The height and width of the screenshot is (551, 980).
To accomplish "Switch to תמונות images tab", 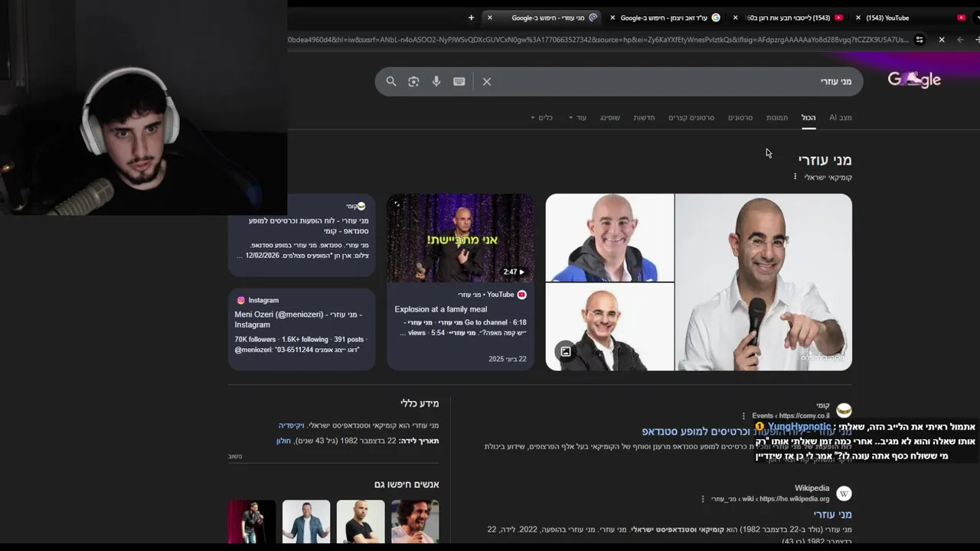I will (x=777, y=117).
